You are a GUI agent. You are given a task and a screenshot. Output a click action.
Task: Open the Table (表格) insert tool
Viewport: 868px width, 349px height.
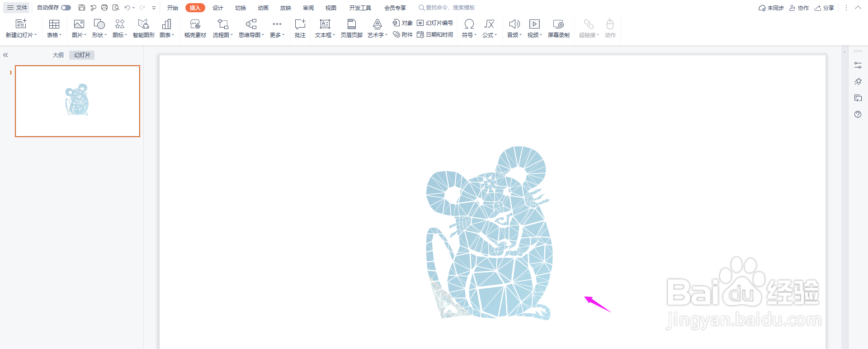(x=54, y=24)
